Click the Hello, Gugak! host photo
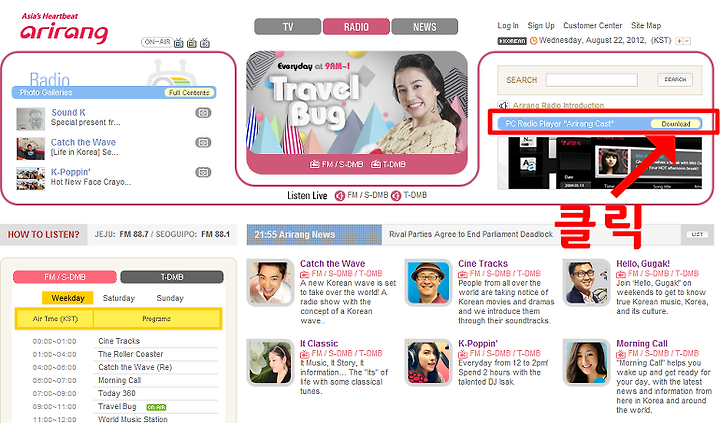 tap(586, 282)
